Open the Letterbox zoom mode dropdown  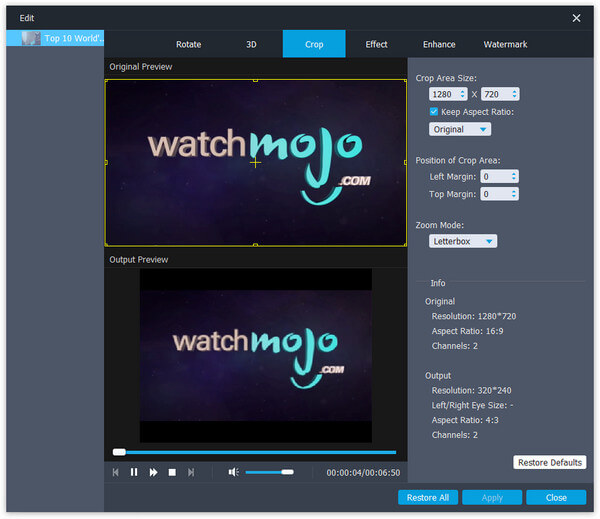[x=463, y=241]
